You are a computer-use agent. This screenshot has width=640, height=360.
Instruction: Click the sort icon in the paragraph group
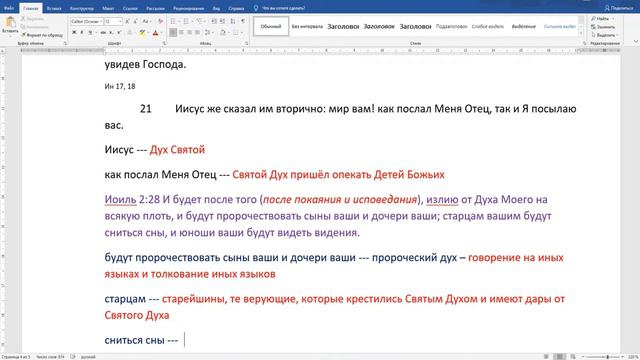point(233,21)
